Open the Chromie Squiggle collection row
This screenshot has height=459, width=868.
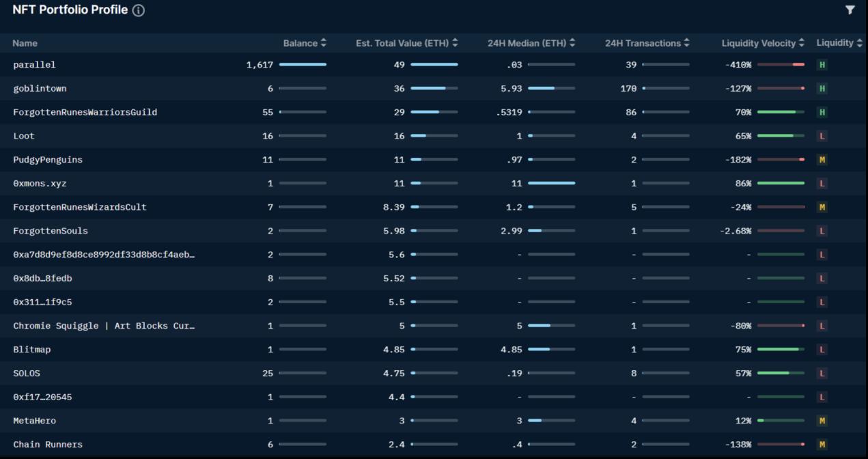point(104,326)
